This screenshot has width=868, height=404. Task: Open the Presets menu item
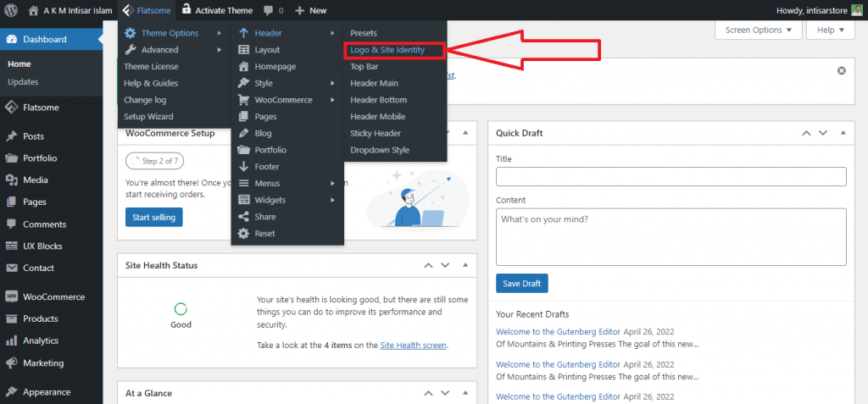[364, 33]
